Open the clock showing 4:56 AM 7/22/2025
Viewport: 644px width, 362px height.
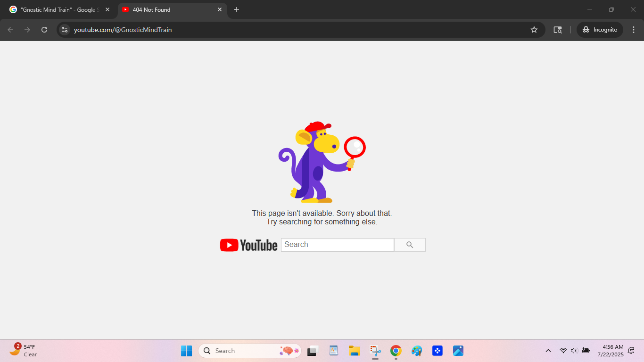tap(610, 351)
